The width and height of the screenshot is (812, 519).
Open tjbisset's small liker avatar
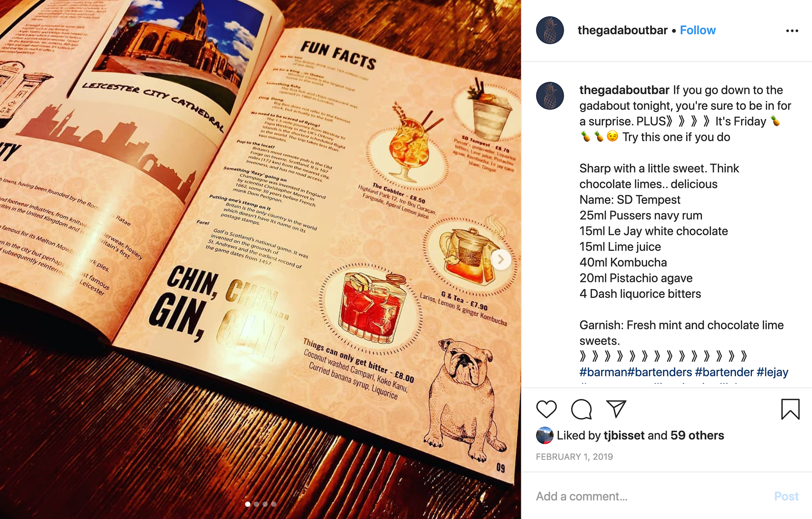coord(544,435)
